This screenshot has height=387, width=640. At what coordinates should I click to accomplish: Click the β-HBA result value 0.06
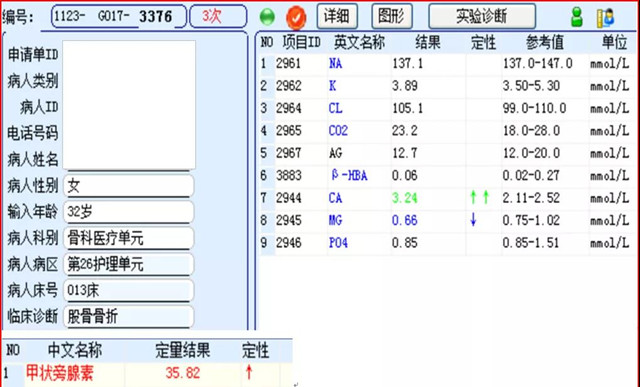click(x=405, y=176)
